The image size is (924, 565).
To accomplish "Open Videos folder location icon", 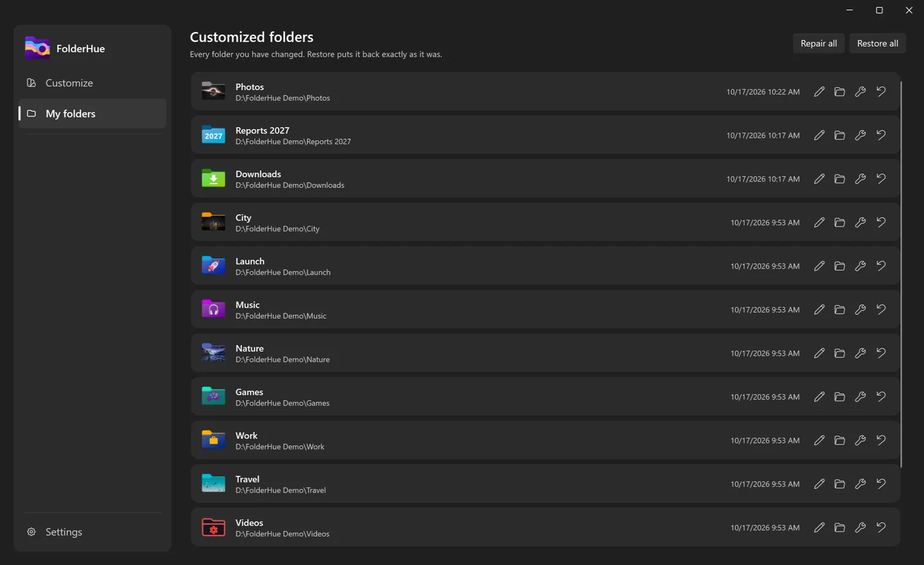I will (839, 528).
